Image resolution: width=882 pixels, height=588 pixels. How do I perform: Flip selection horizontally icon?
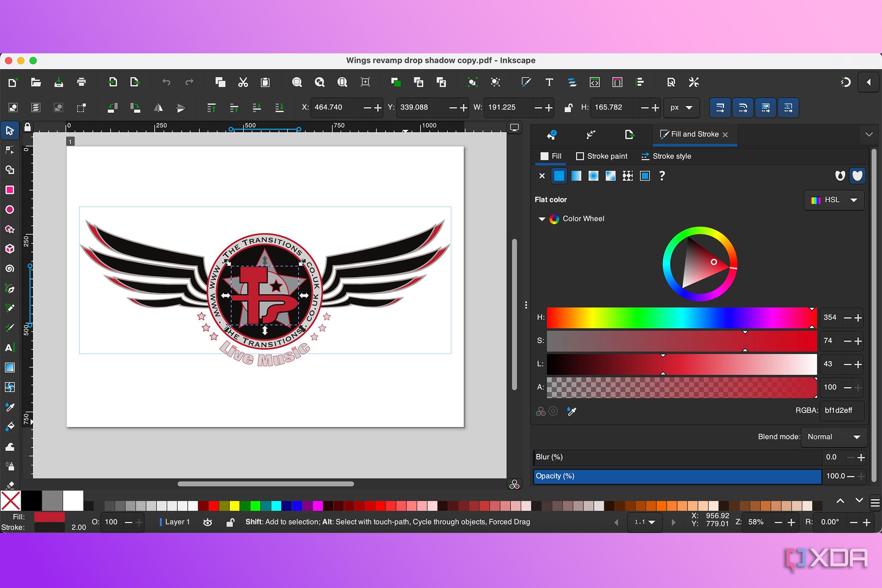tap(158, 108)
